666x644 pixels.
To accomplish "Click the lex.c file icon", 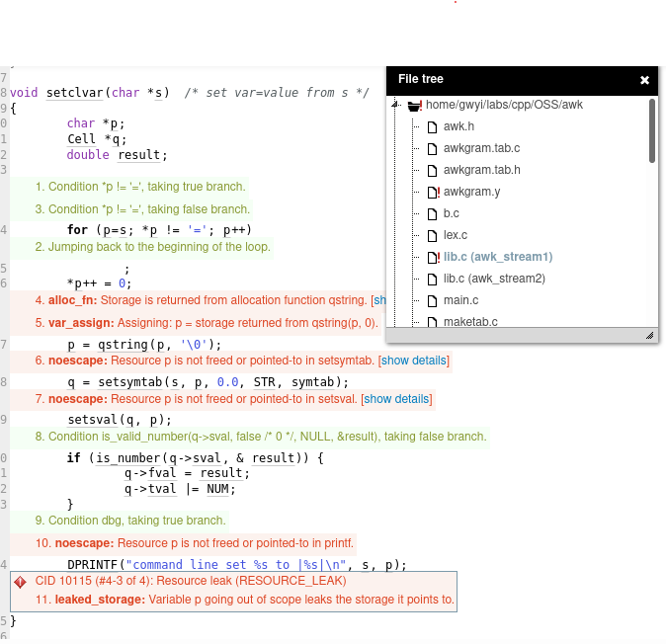I will (432, 236).
